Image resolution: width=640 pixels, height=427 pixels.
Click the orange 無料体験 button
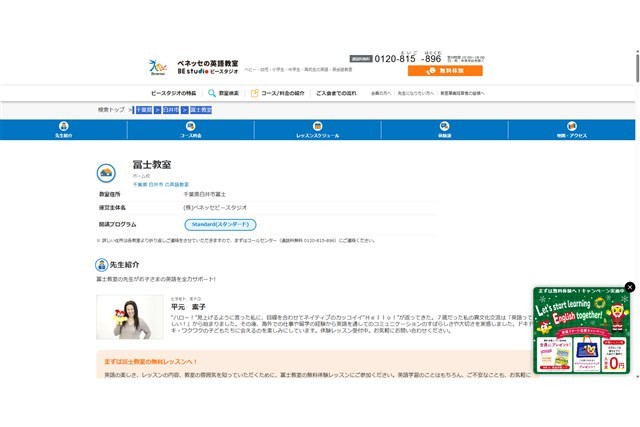[445, 71]
